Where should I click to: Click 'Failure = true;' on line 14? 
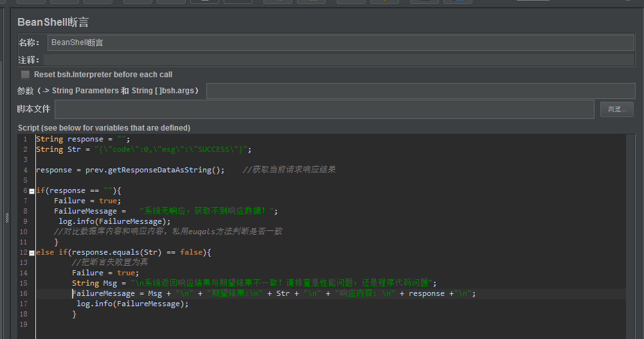click(105, 273)
